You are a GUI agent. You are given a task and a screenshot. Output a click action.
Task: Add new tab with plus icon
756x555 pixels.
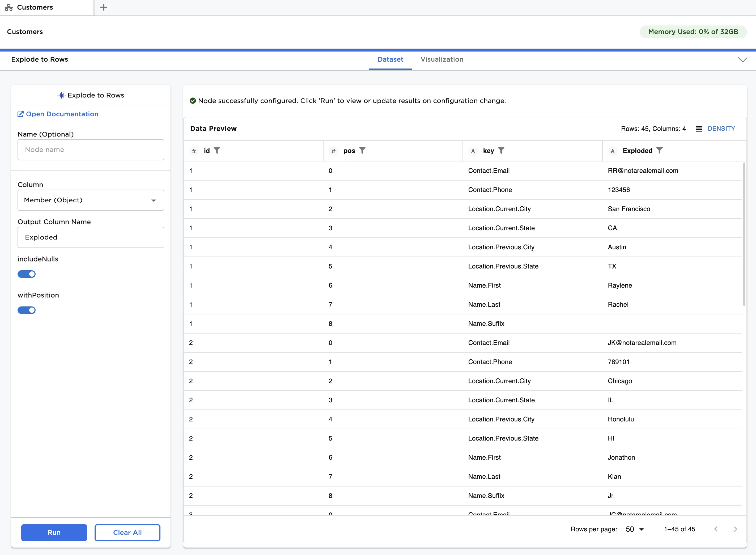point(104,7)
